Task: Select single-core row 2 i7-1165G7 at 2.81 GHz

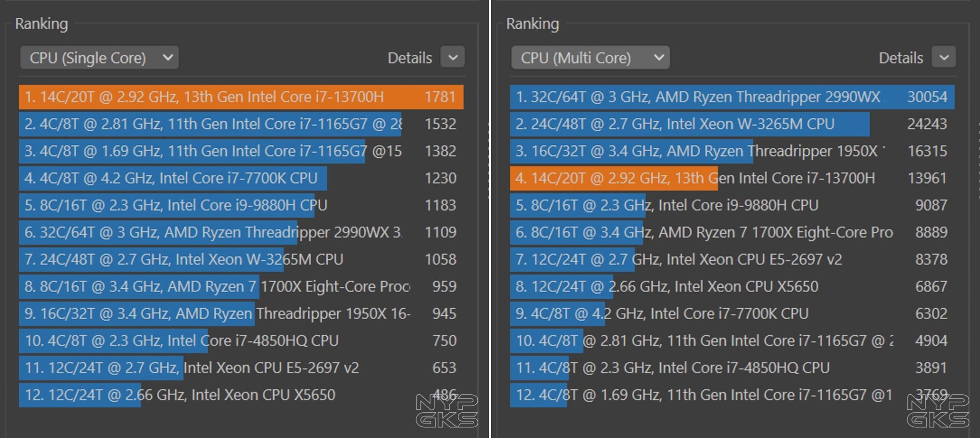Action: coord(241,124)
